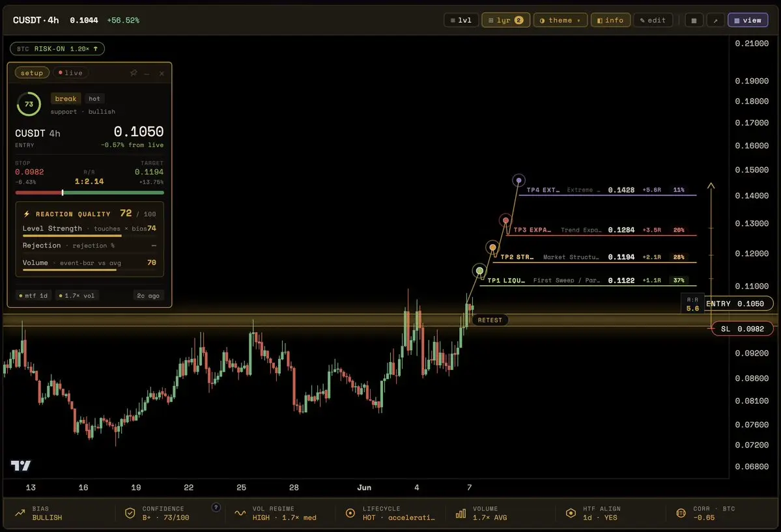This screenshot has height=532, width=781.
Task: Click BTC RISK-ON 1.20× pill
Action: tap(57, 49)
